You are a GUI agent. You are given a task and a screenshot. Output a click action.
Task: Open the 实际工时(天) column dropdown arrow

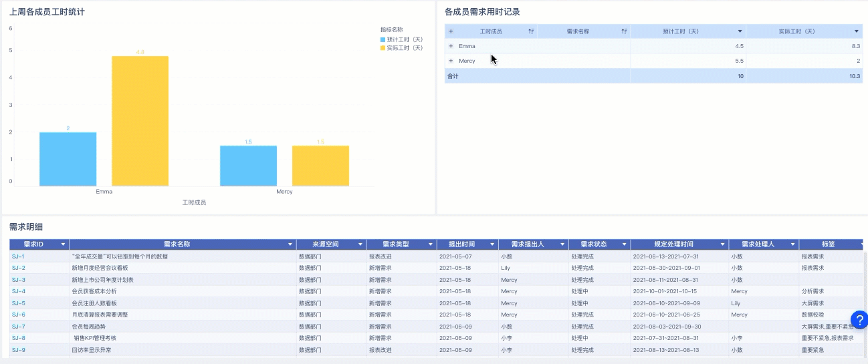[856, 31]
